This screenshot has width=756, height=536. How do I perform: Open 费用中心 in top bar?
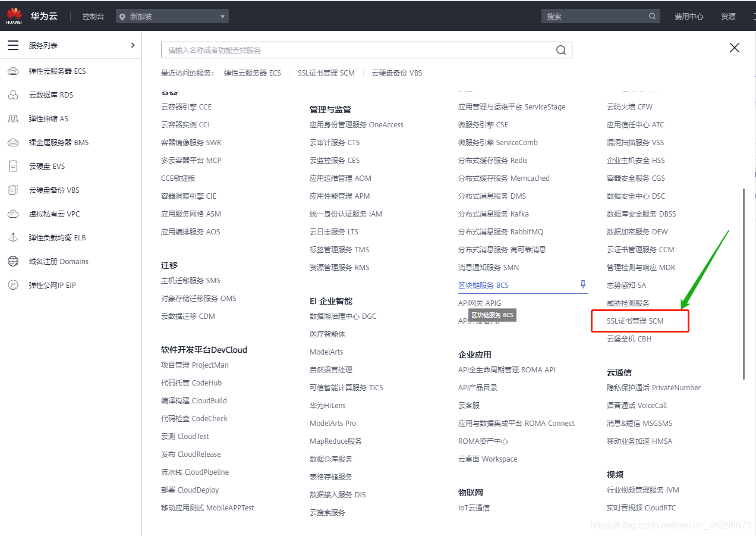(689, 17)
